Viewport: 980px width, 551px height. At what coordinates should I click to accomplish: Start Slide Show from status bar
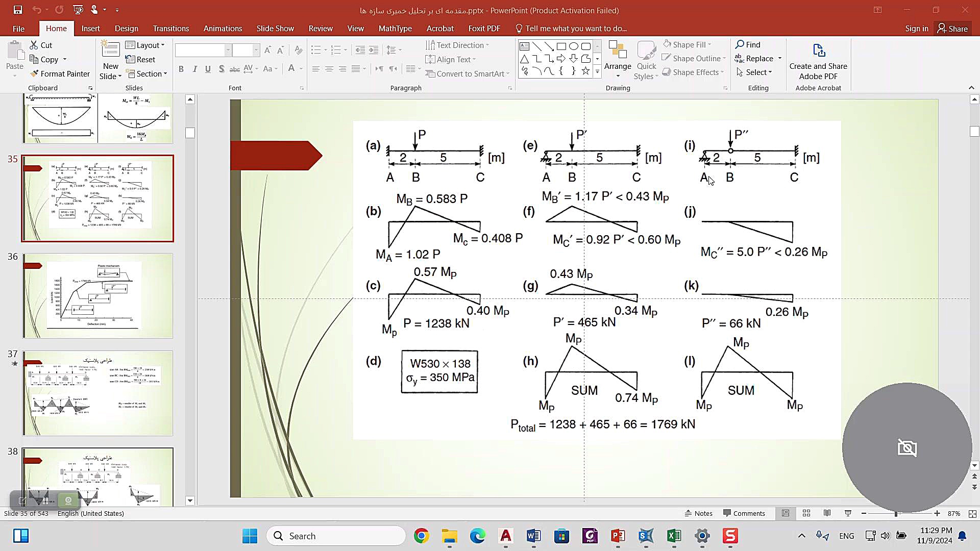[x=848, y=513]
